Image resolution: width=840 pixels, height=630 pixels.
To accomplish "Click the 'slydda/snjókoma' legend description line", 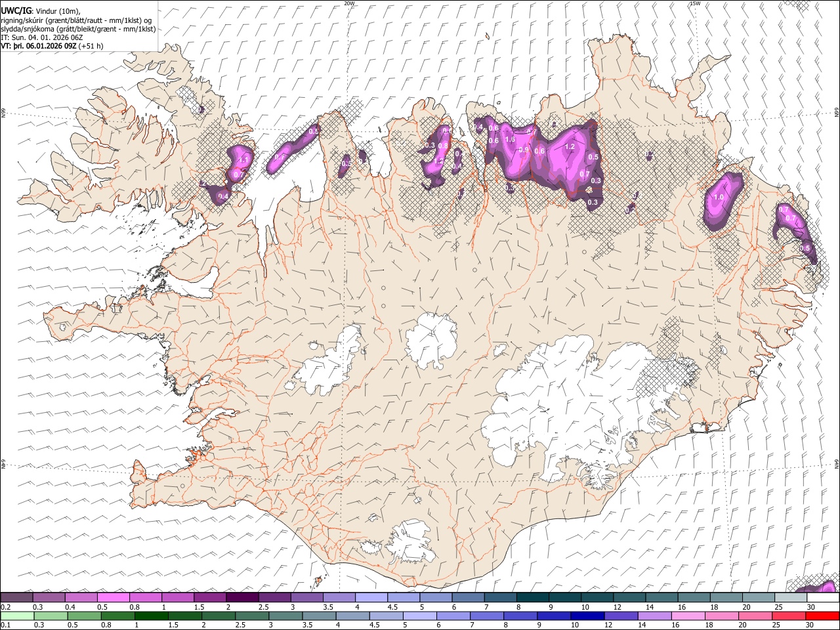I will click(78, 29).
